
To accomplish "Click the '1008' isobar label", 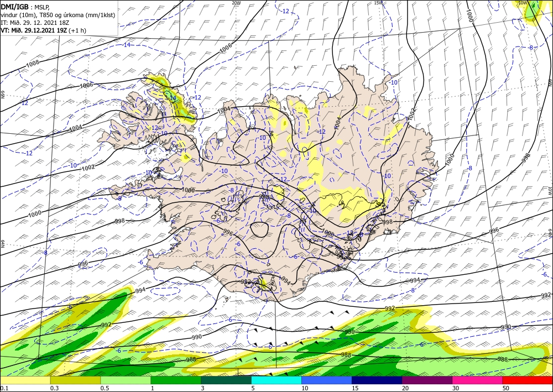I will 33,64.
